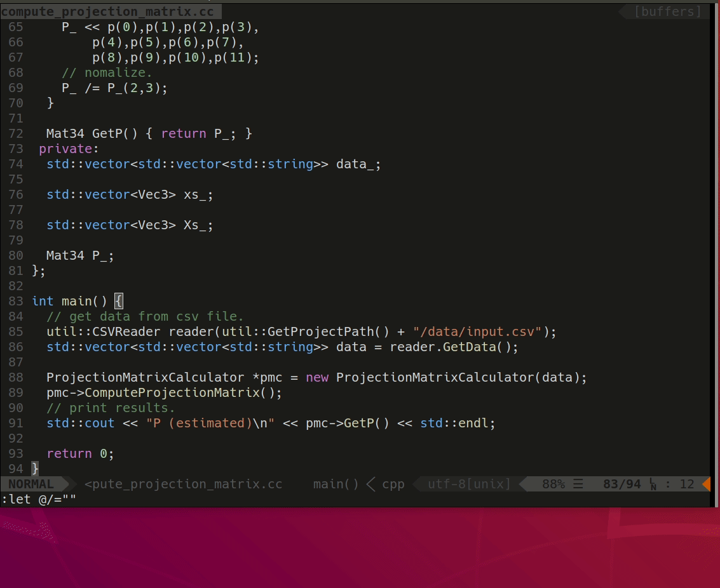Click the closing brace on line 94
Viewport: 720px width, 588px height.
35,468
